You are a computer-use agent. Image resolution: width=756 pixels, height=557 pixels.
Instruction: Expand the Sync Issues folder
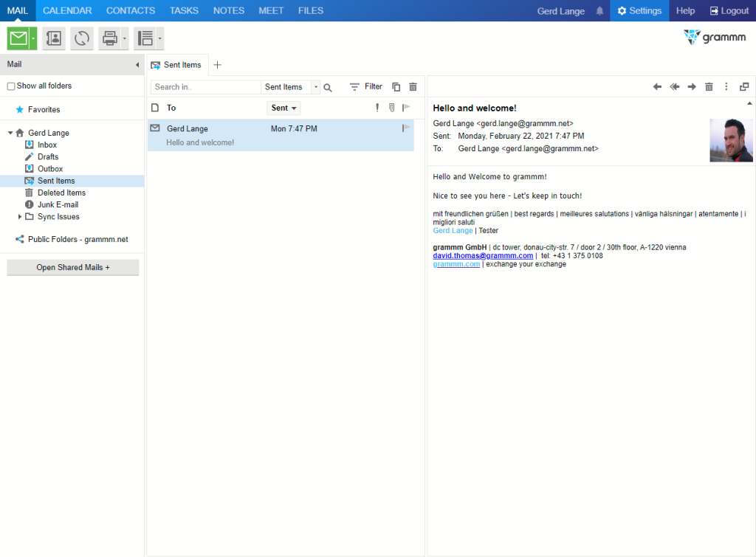click(x=19, y=217)
